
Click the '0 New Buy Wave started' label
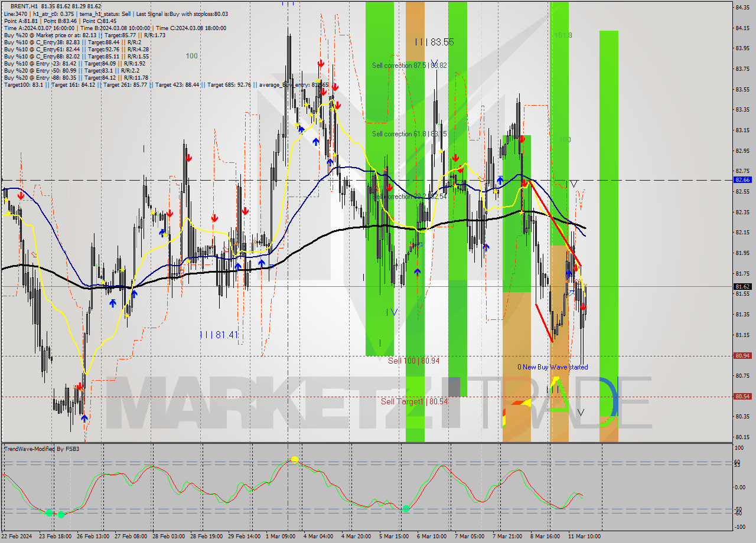tap(552, 367)
